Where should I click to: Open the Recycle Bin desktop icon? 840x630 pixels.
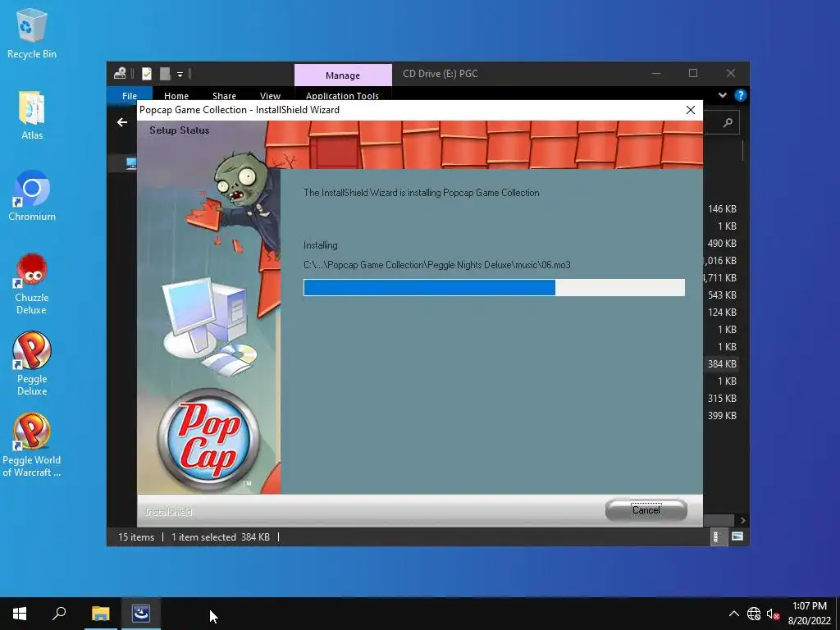point(32,34)
